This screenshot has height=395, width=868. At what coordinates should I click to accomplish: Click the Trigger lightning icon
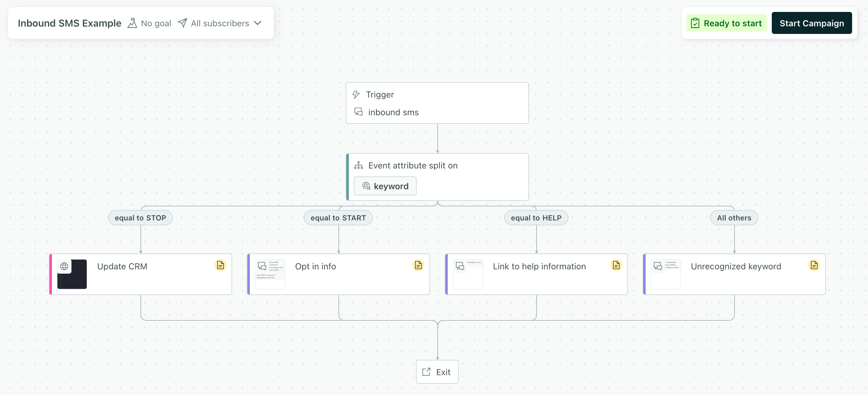(356, 94)
